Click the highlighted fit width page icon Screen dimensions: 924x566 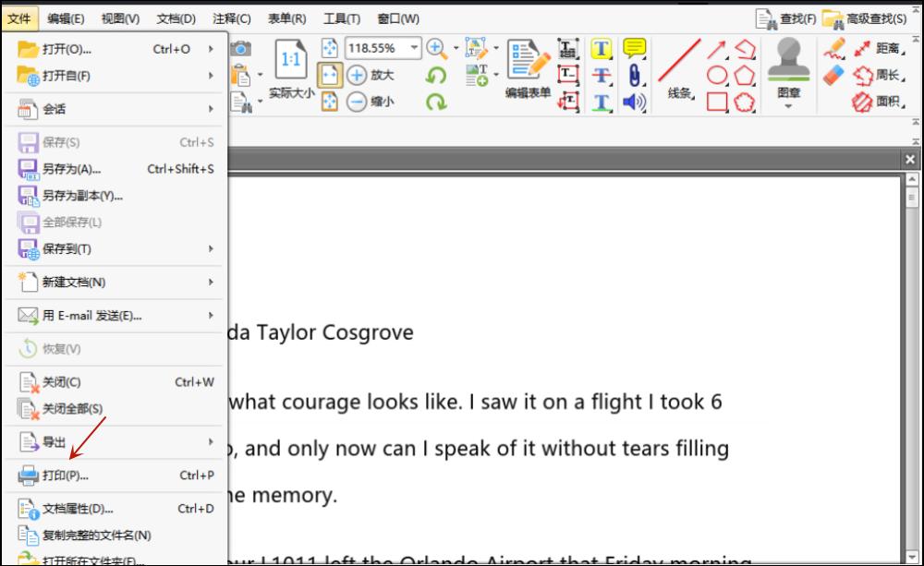pyautogui.click(x=329, y=76)
